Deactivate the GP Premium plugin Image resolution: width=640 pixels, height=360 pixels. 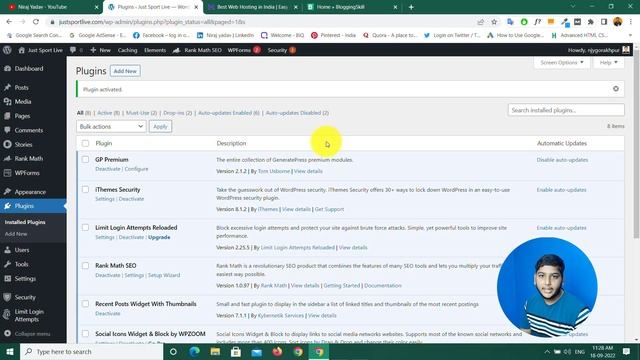click(x=108, y=169)
